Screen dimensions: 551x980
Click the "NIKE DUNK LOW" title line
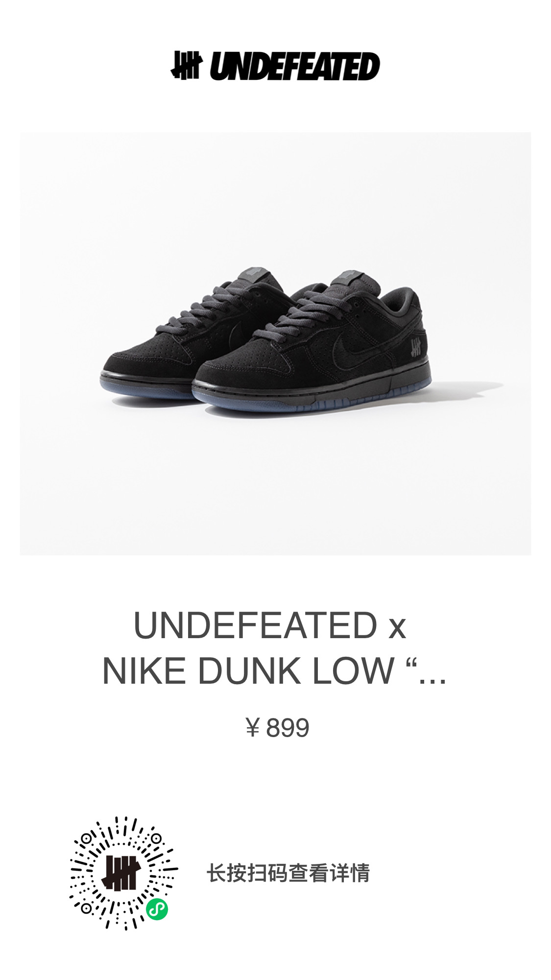tap(249, 670)
